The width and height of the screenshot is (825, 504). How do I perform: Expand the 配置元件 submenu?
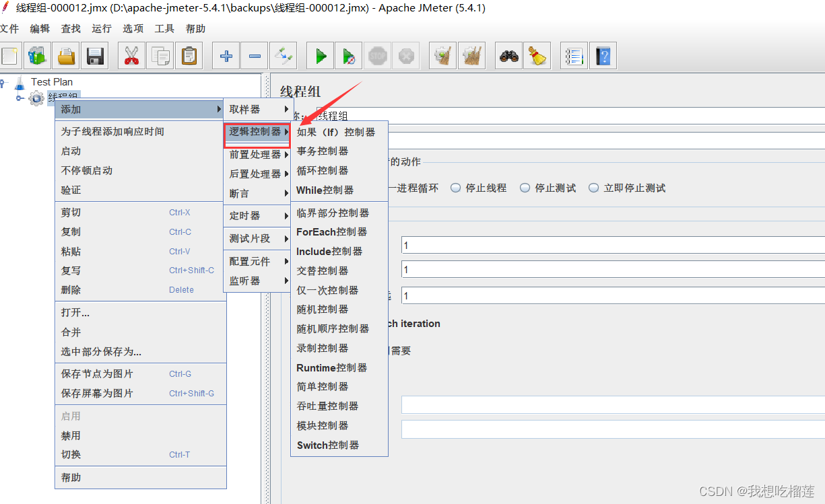point(257,261)
